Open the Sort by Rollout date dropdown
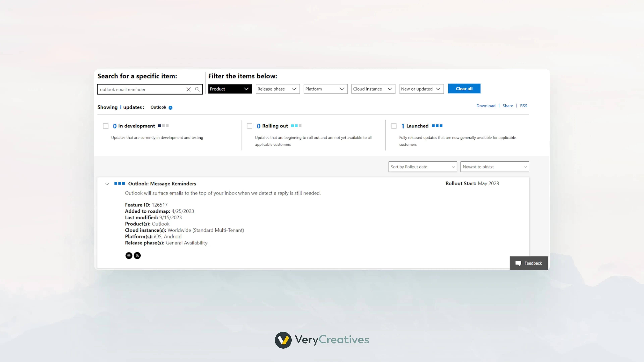Image resolution: width=644 pixels, height=362 pixels. pos(422,167)
